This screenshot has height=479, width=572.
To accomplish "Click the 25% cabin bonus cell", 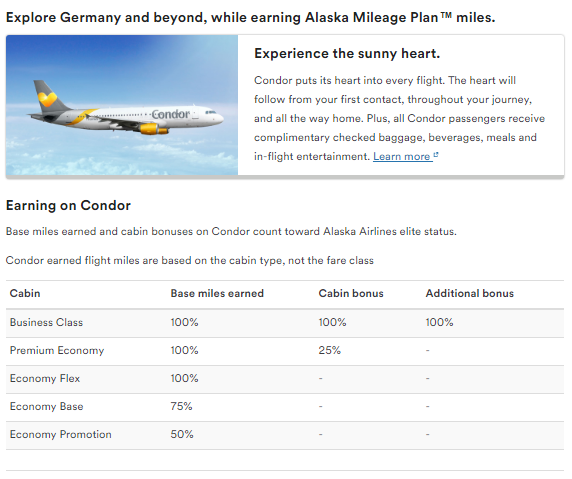I will 329,351.
